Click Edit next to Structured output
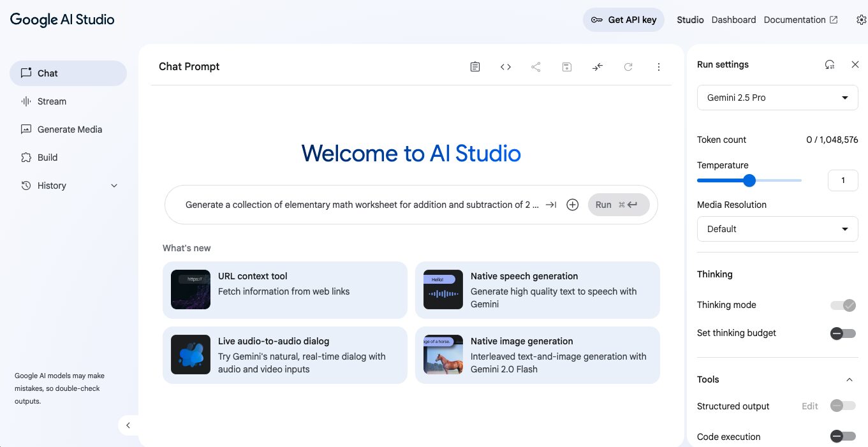The width and height of the screenshot is (868, 447). tap(810, 406)
